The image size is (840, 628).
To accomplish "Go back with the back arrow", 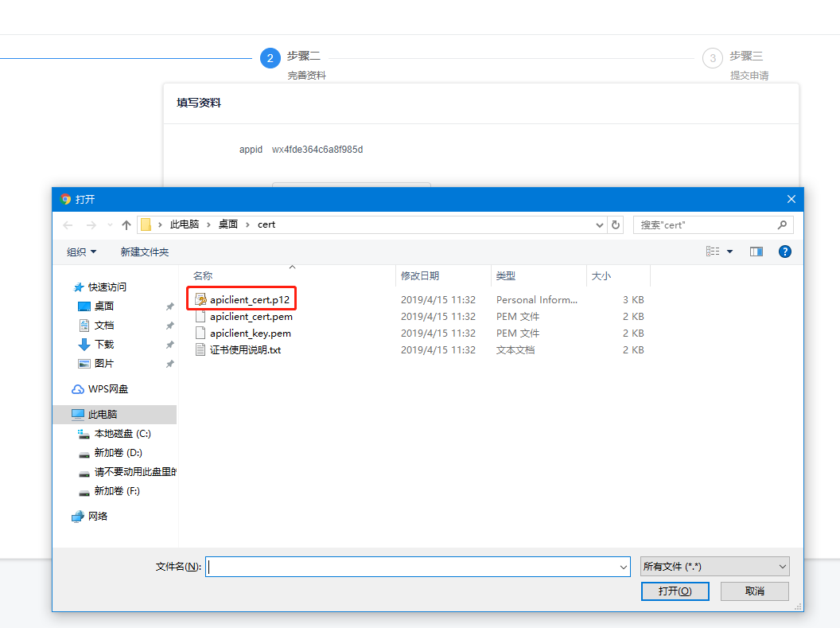I will (68, 225).
